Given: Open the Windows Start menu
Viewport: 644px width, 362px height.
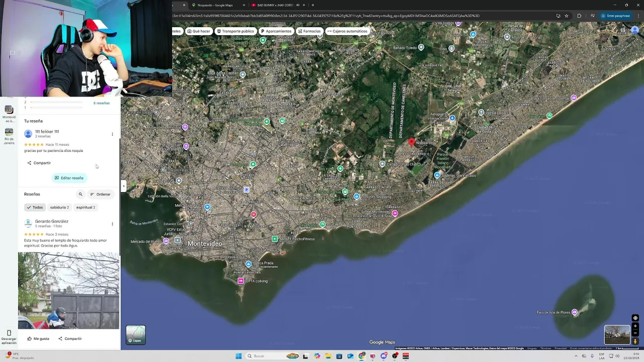Looking at the screenshot, I should click(x=238, y=356).
